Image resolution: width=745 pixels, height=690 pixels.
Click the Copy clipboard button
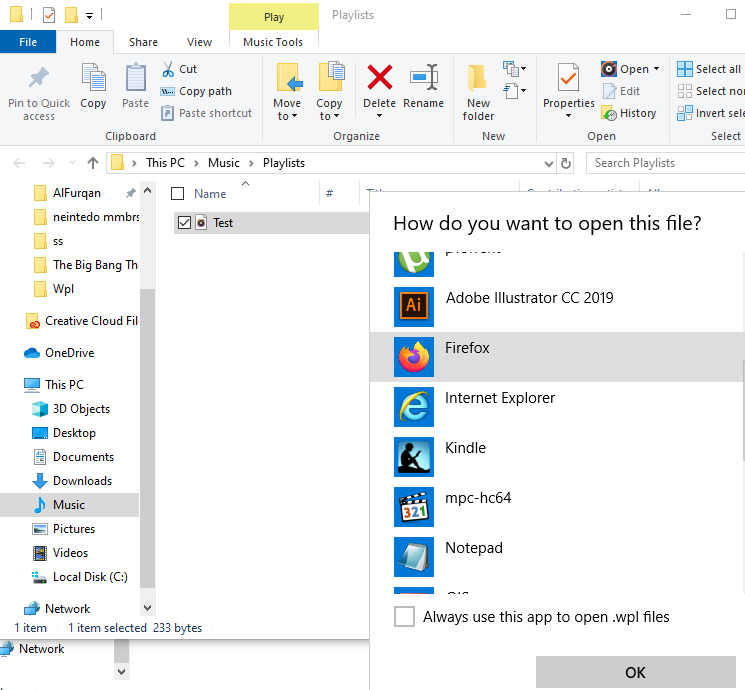pos(93,86)
